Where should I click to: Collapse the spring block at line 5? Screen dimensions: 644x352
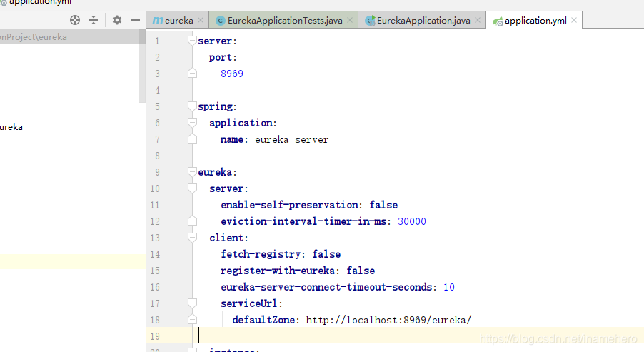[x=192, y=106]
